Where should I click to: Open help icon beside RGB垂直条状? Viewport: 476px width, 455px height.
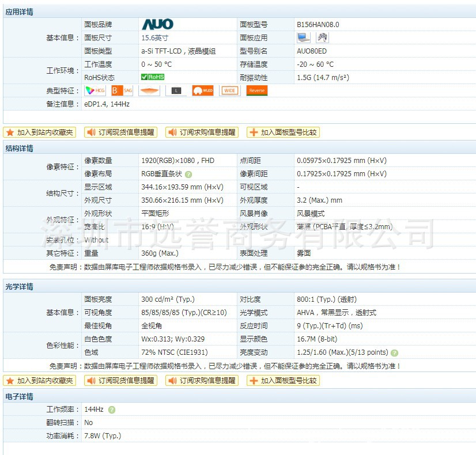(x=188, y=175)
